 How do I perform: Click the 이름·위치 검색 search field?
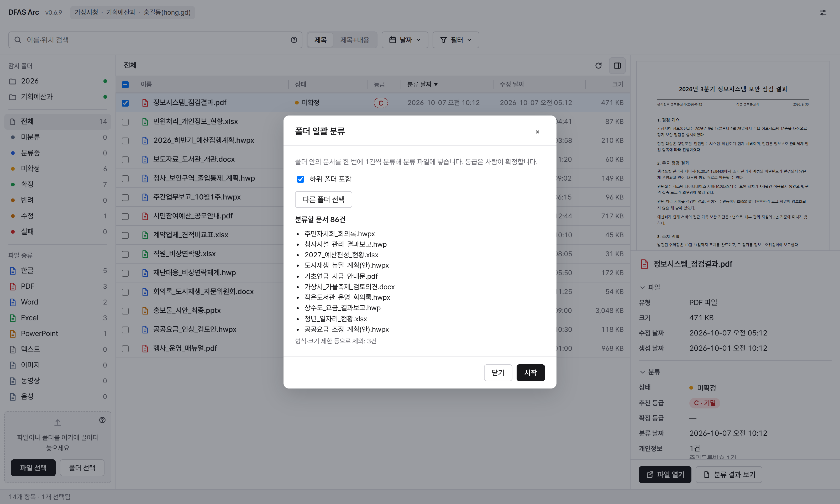(x=155, y=40)
